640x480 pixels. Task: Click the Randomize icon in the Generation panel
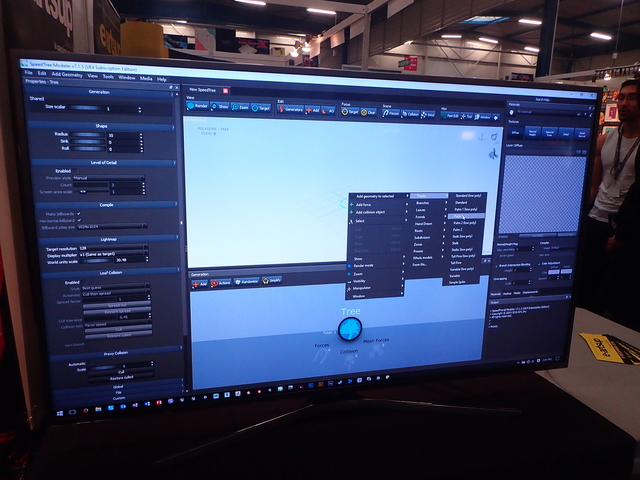point(246,283)
